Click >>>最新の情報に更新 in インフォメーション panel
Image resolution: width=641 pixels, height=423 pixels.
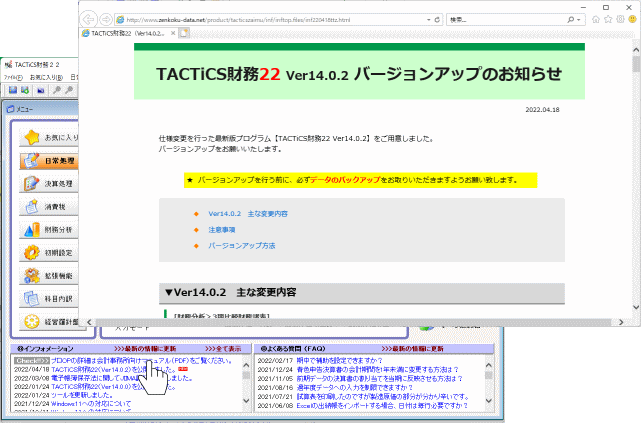point(145,349)
